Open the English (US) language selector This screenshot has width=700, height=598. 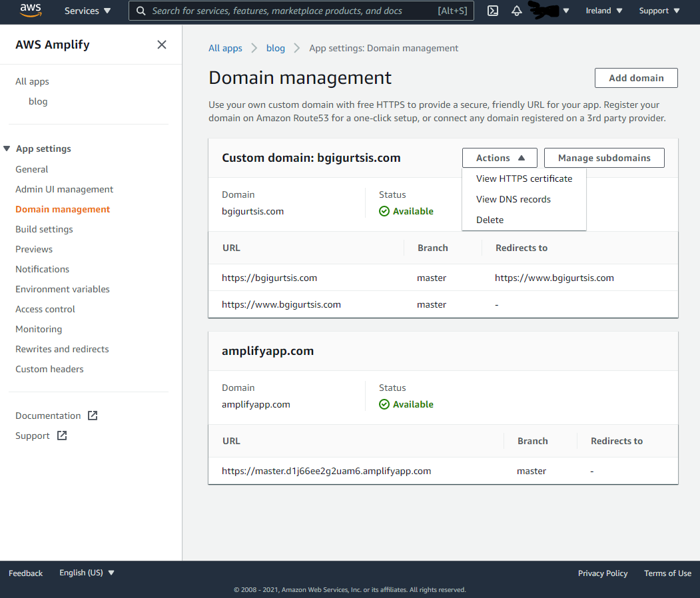coord(87,573)
